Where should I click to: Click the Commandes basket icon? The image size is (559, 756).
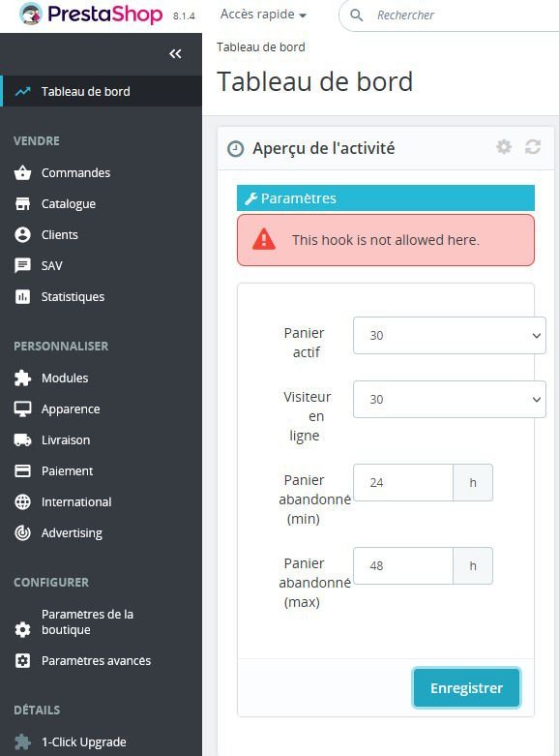[22, 172]
